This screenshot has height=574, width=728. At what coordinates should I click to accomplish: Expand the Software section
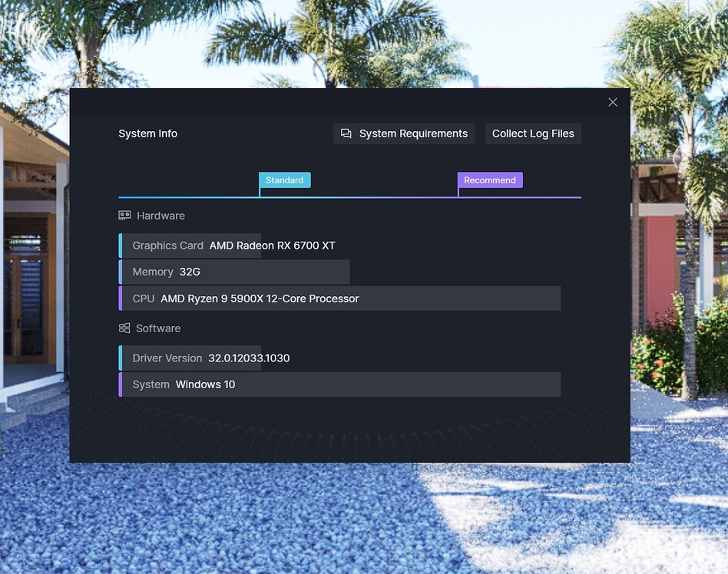[158, 328]
